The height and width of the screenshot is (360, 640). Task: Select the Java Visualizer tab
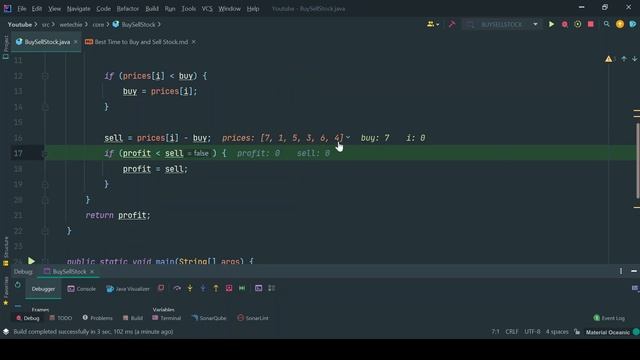click(128, 289)
